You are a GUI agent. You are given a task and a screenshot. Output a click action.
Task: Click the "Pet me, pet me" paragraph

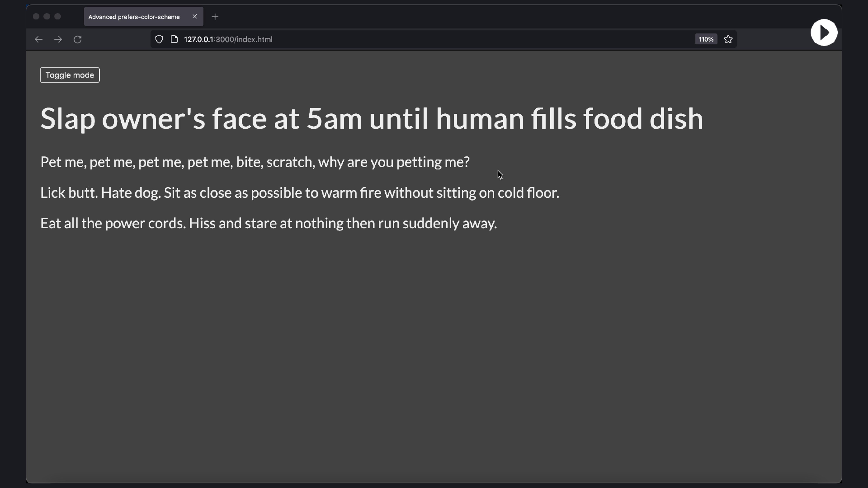tap(255, 162)
